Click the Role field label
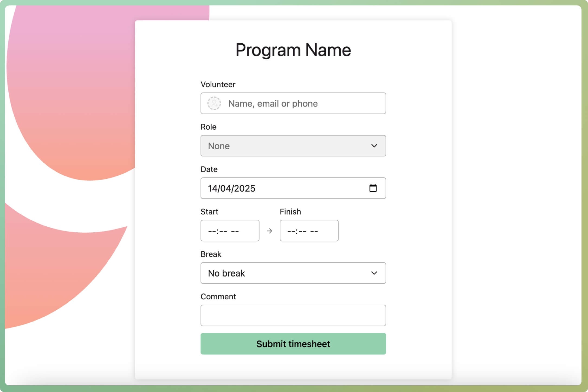The width and height of the screenshot is (588, 392). (x=208, y=127)
